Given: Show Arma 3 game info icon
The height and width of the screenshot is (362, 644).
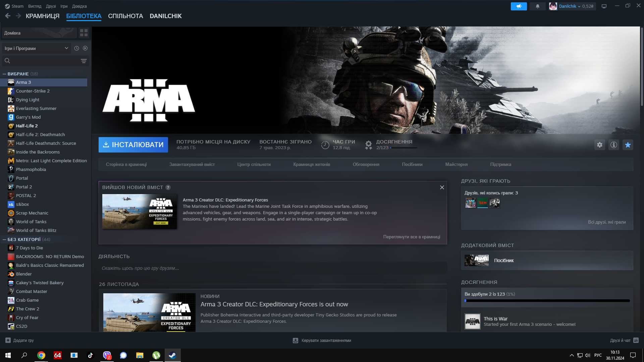Looking at the screenshot, I should click(x=613, y=145).
